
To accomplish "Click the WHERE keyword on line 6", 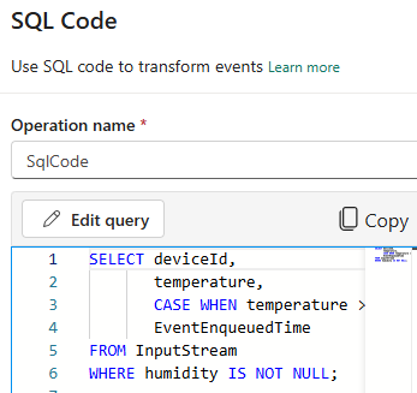I will pyautogui.click(x=112, y=373).
